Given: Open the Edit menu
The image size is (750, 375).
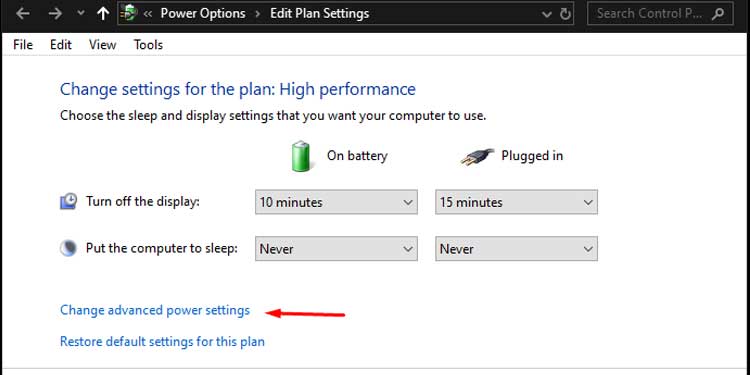Looking at the screenshot, I should point(61,45).
